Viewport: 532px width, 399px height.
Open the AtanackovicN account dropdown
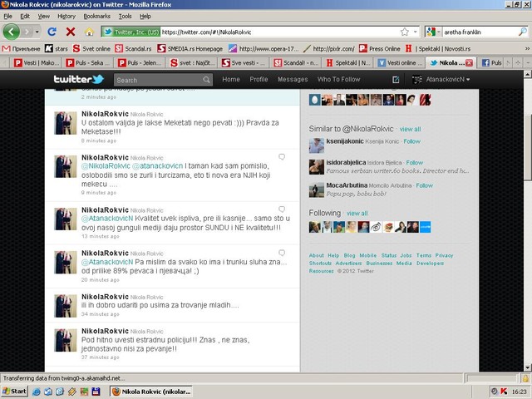[441, 80]
